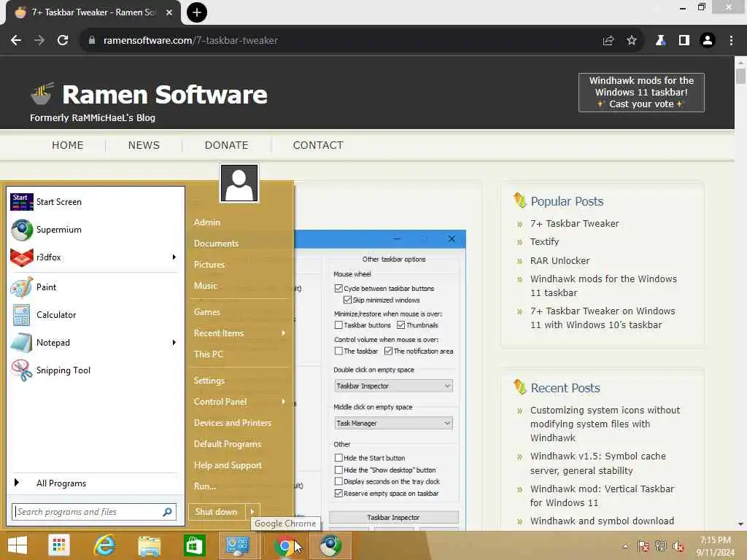Bookmark this page with star icon
Screen dimensions: 747x560
[632, 41]
